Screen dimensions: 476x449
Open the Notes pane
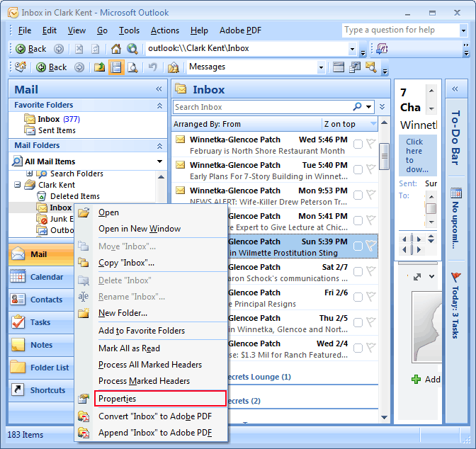click(x=42, y=345)
